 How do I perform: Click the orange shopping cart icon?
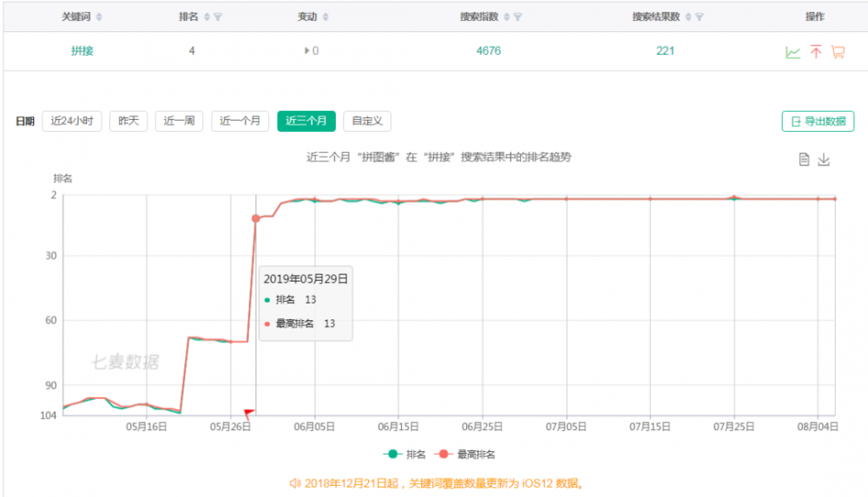pyautogui.click(x=838, y=52)
